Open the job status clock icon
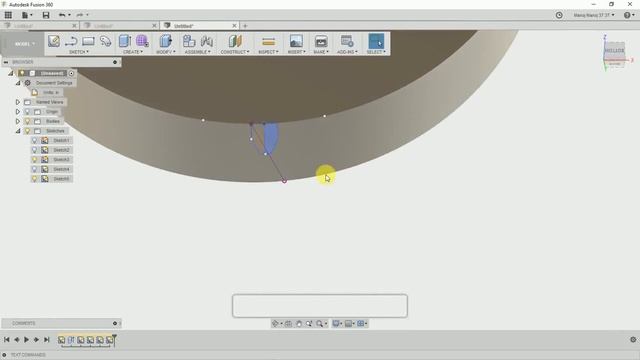The width and height of the screenshot is (640, 360). point(559,15)
